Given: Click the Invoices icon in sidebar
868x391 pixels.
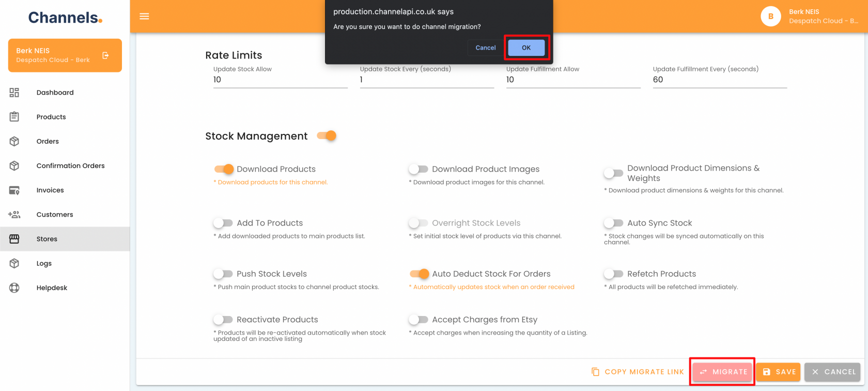Looking at the screenshot, I should pyautogui.click(x=14, y=190).
